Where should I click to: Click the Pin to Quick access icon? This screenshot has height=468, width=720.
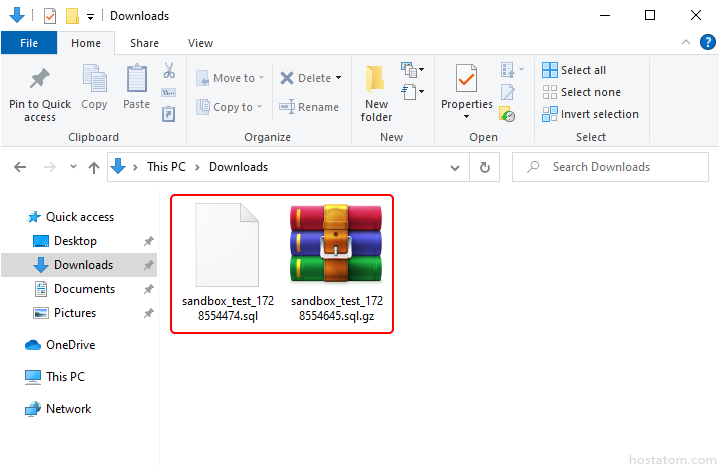click(40, 80)
